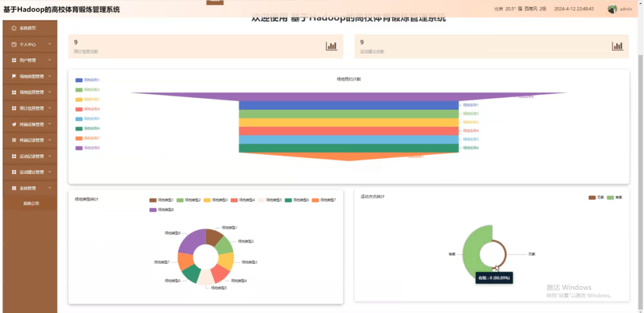
Task: Collapse the 系统管理 chevron
Action: [50, 187]
